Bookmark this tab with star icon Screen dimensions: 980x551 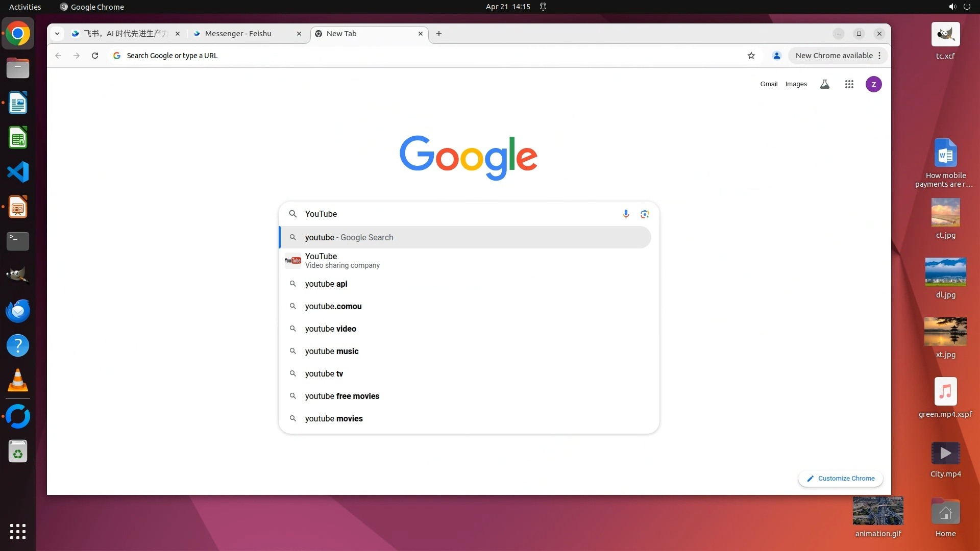point(751,56)
